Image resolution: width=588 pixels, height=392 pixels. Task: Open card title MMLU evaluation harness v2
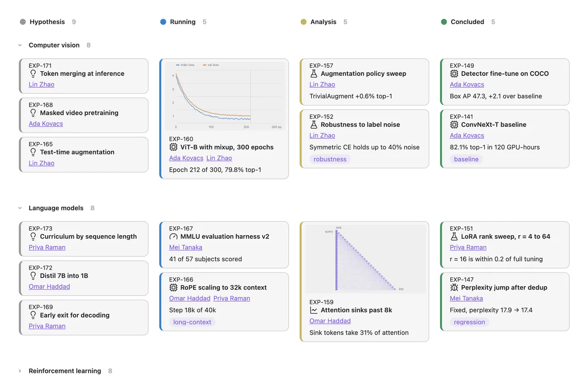(x=225, y=236)
